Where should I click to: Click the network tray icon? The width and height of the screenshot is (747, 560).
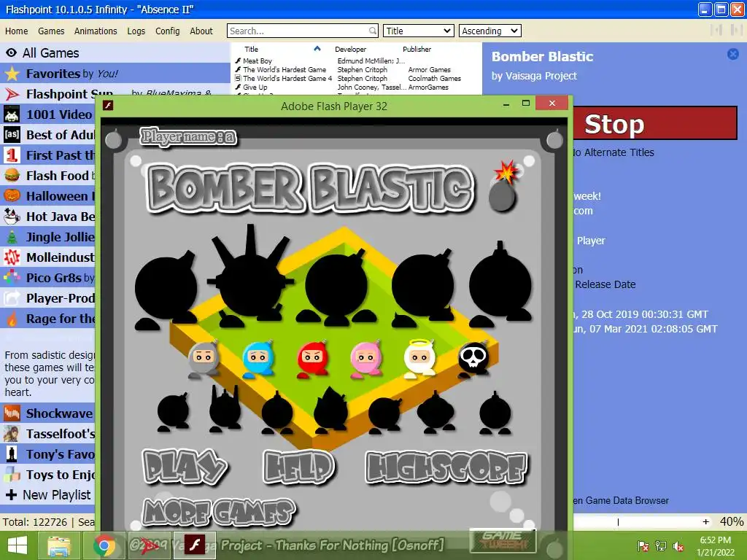[661, 545]
